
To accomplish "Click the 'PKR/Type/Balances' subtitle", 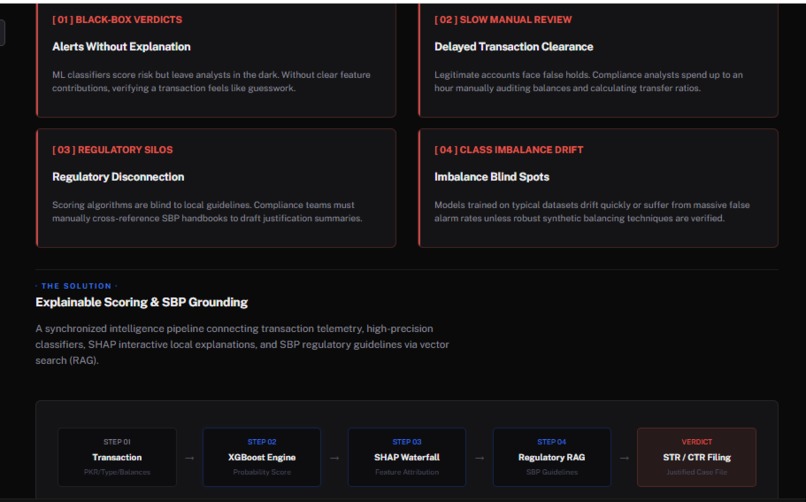I will click(x=117, y=472).
